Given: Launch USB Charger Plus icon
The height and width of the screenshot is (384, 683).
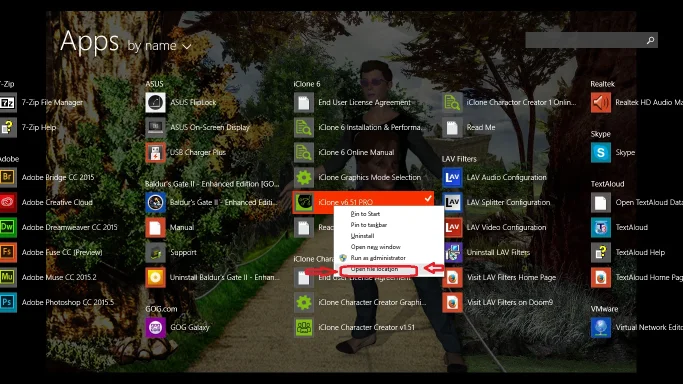Looking at the screenshot, I should pyautogui.click(x=155, y=152).
